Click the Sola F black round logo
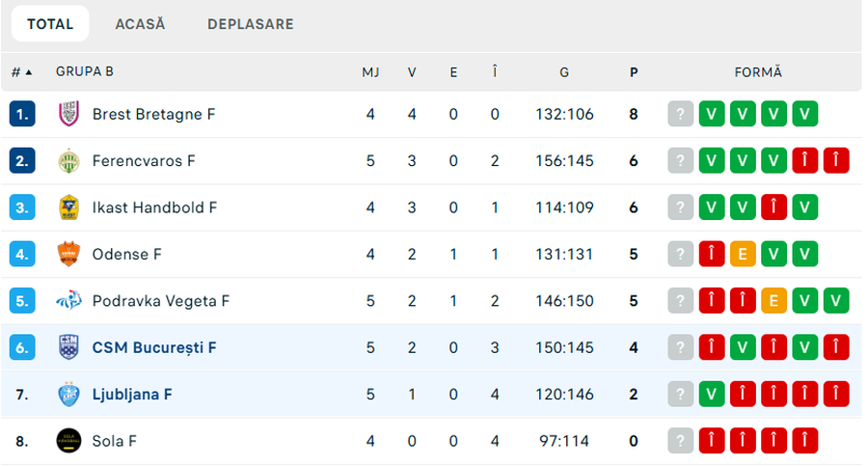868x466 pixels. pyautogui.click(x=68, y=441)
